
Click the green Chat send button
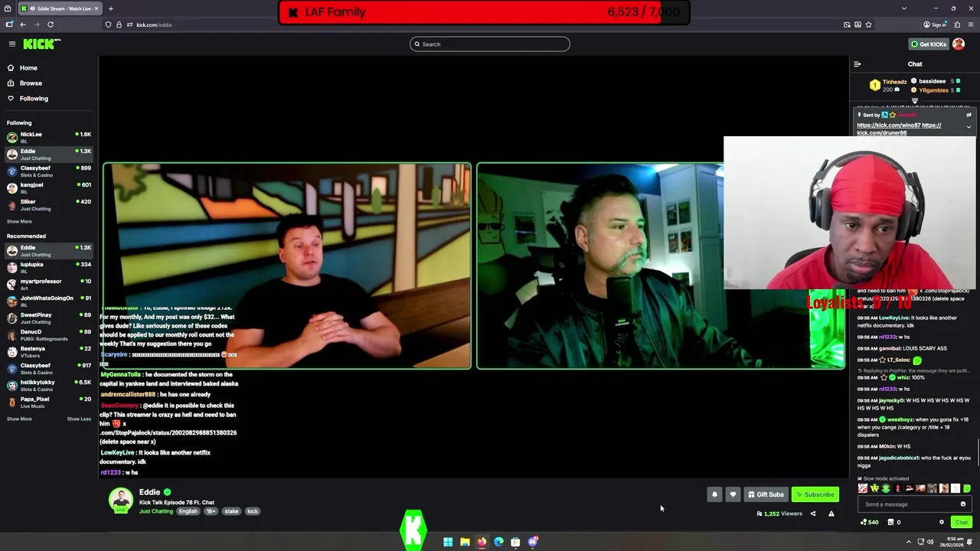pyautogui.click(x=962, y=522)
